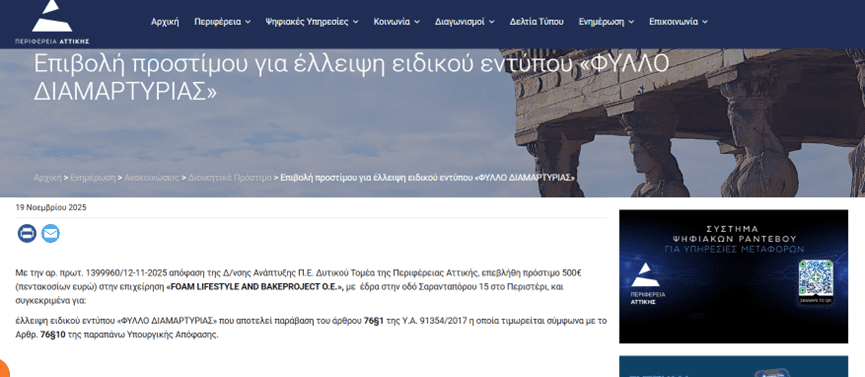Screen dimensions: 865x377
Task: Print the article using the printer icon
Action: pos(27,233)
